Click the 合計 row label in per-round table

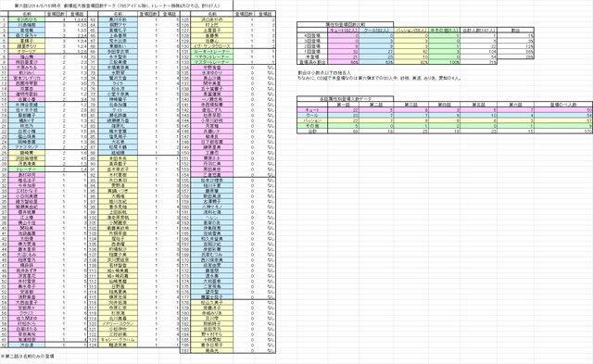point(312,132)
